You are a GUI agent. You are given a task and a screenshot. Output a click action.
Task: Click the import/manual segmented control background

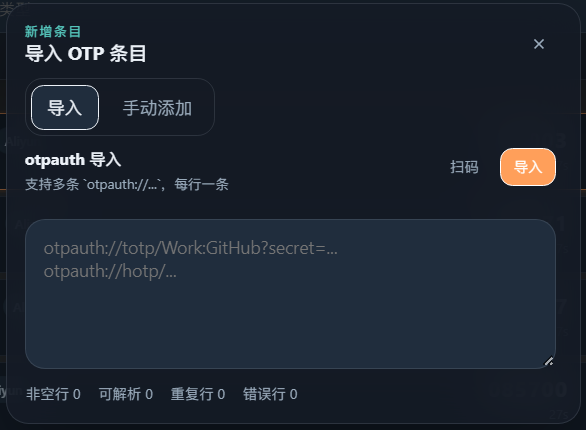pos(120,107)
